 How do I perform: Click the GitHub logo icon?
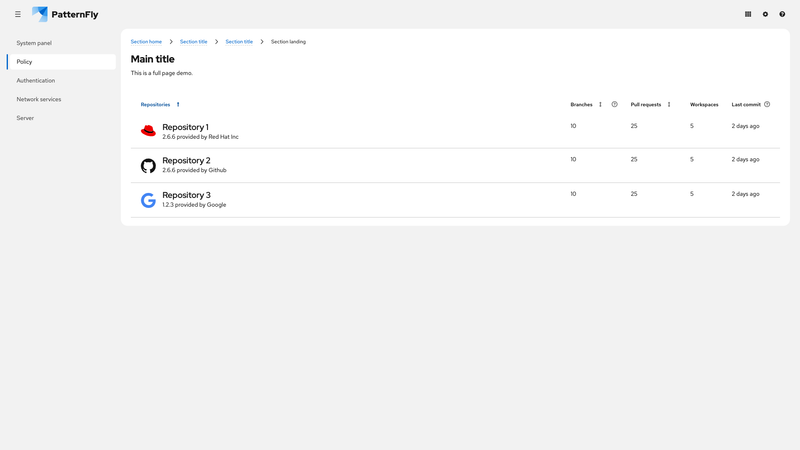click(148, 165)
